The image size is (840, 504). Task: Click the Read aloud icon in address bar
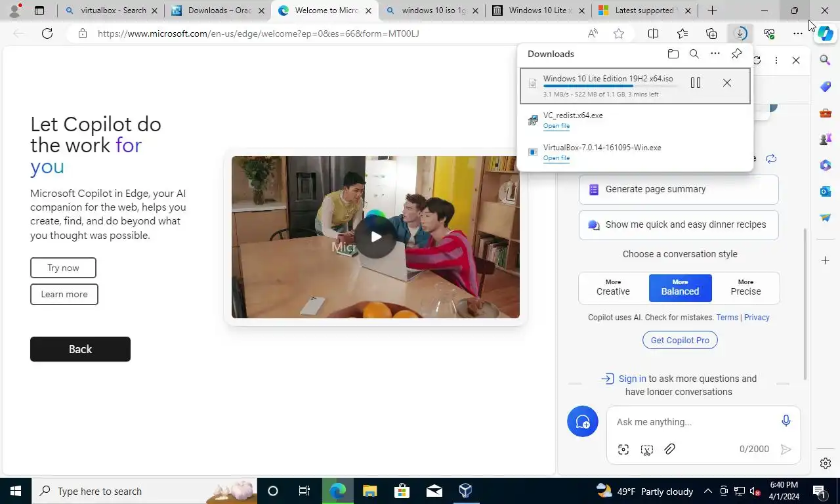coord(593,33)
